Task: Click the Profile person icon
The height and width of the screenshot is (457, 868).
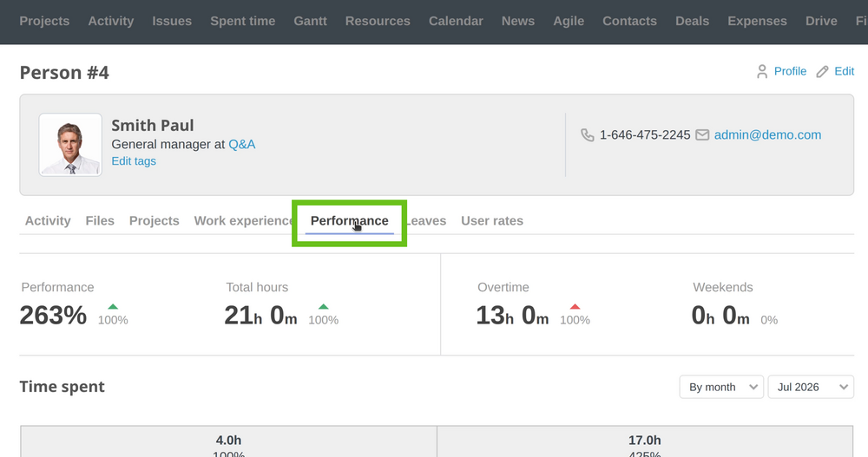Action: 762,71
